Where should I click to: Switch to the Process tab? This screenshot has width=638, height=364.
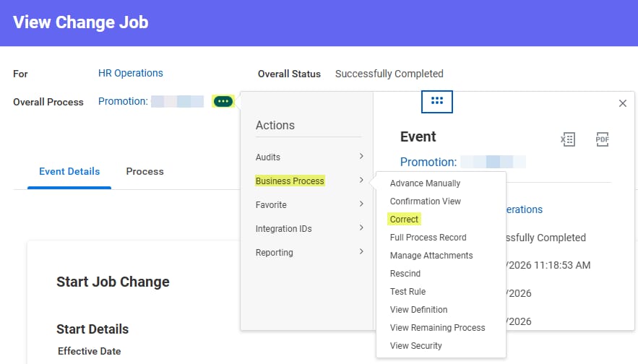pos(145,171)
